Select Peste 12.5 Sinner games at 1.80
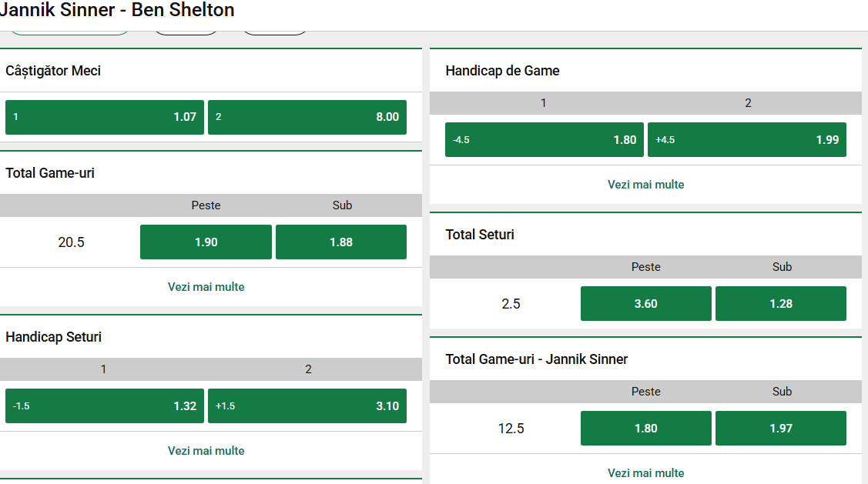The height and width of the screenshot is (484, 868). pyautogui.click(x=646, y=428)
